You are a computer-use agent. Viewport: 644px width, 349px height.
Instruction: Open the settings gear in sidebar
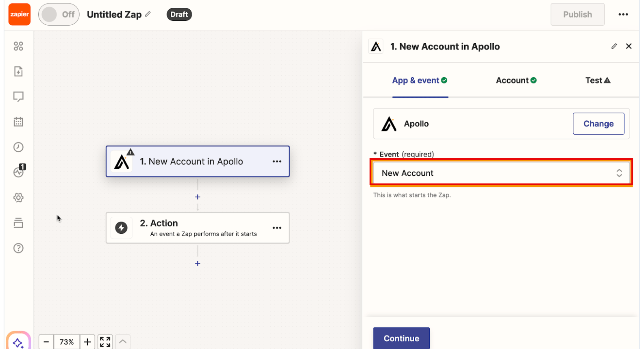(x=18, y=198)
